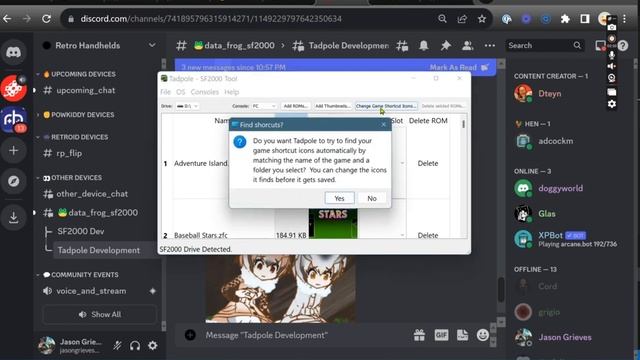Open more options ellipsis in header

pyautogui.click(x=489, y=46)
